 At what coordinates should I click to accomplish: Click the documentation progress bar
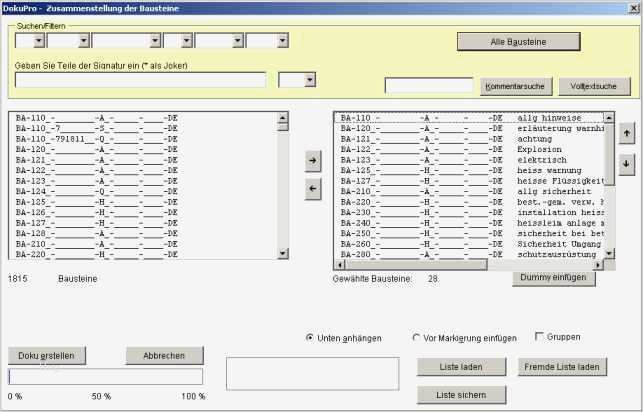[x=105, y=376]
